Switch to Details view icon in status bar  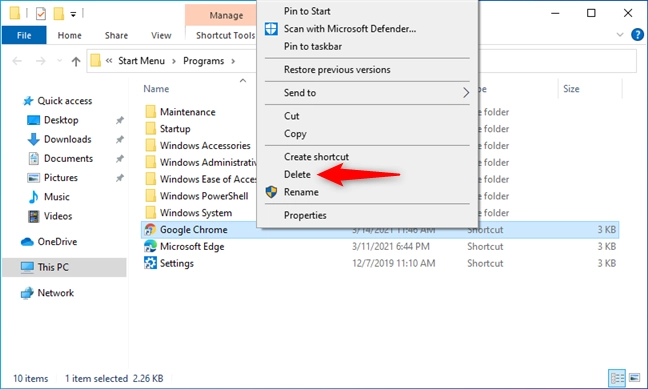click(617, 378)
